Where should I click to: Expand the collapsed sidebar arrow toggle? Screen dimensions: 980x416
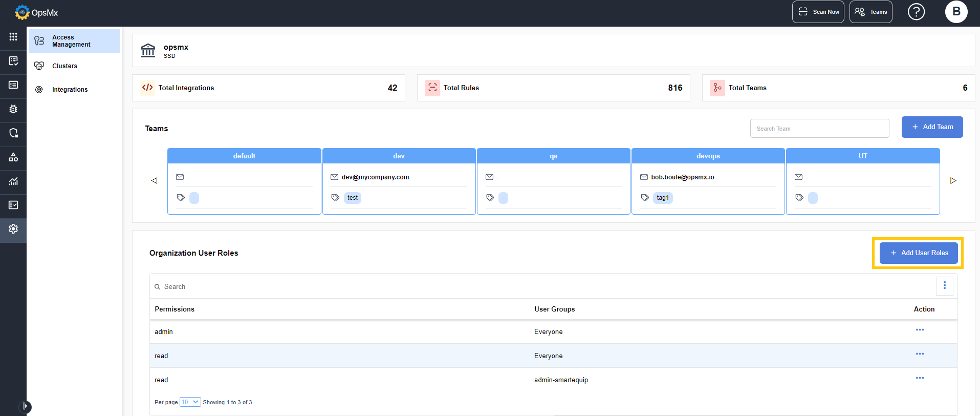pos(25,407)
